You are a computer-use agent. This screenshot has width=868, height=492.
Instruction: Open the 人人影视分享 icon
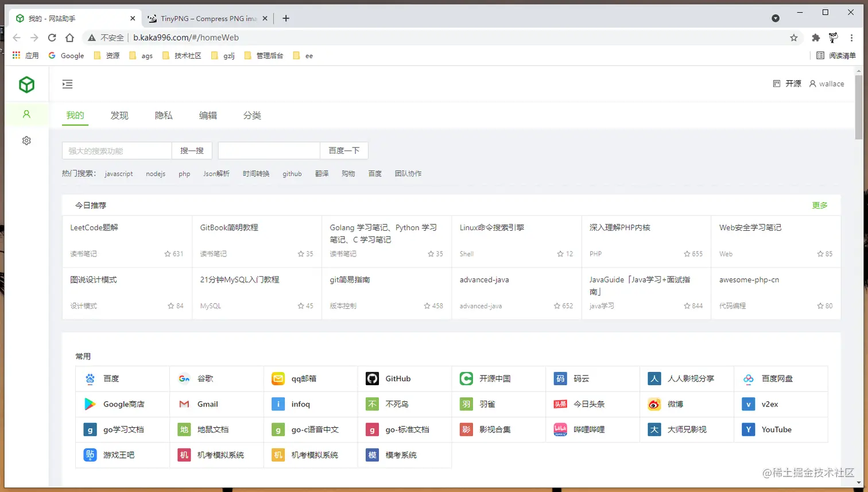(654, 379)
